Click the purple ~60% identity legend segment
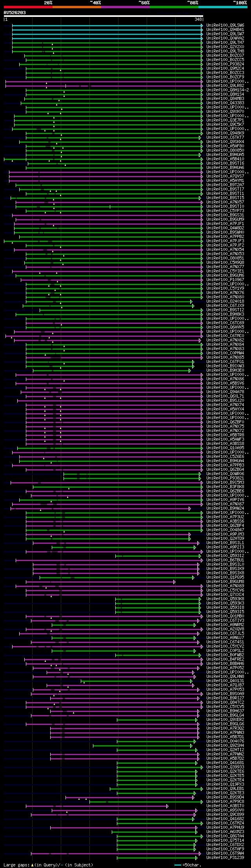This screenshot has width=251, height=868. point(125,7)
